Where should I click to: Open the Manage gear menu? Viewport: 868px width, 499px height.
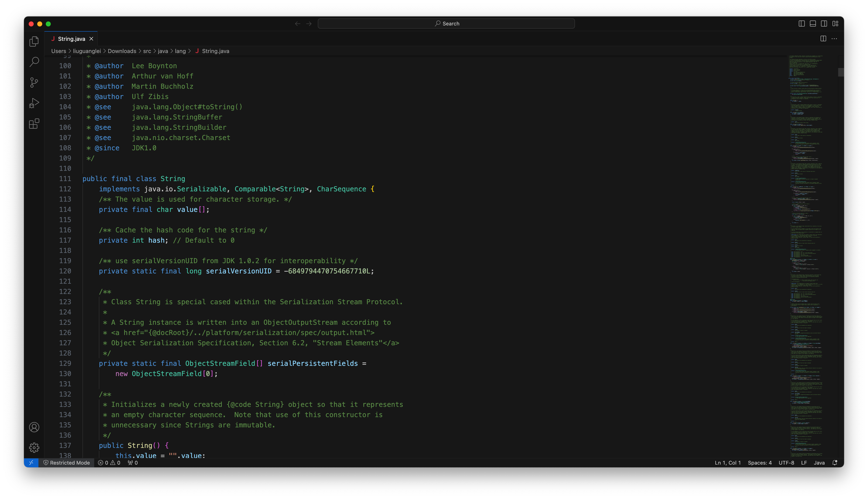pyautogui.click(x=34, y=448)
